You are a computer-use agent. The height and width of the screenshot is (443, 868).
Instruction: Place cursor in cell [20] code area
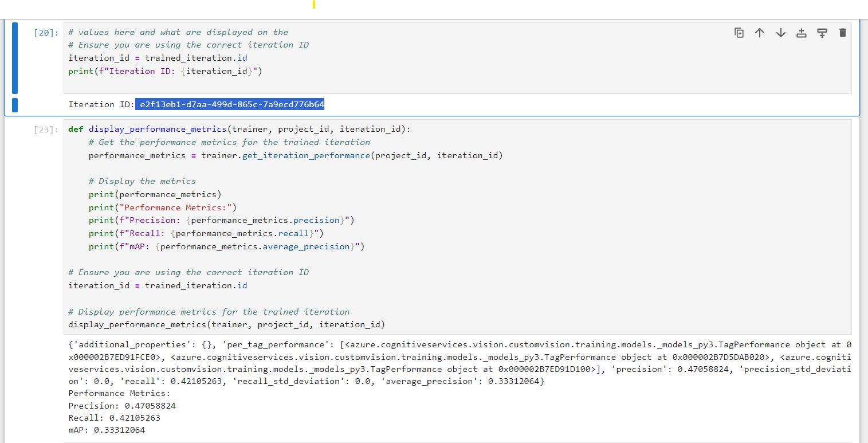coord(229,57)
